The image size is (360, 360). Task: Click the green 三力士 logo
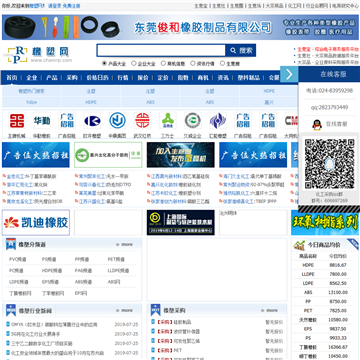coord(168,121)
